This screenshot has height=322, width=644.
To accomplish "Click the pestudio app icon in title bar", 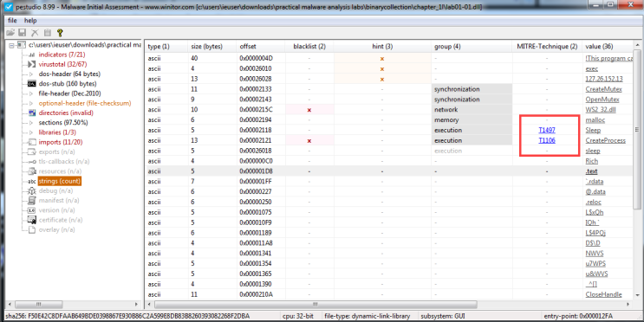I will coord(8,6).
